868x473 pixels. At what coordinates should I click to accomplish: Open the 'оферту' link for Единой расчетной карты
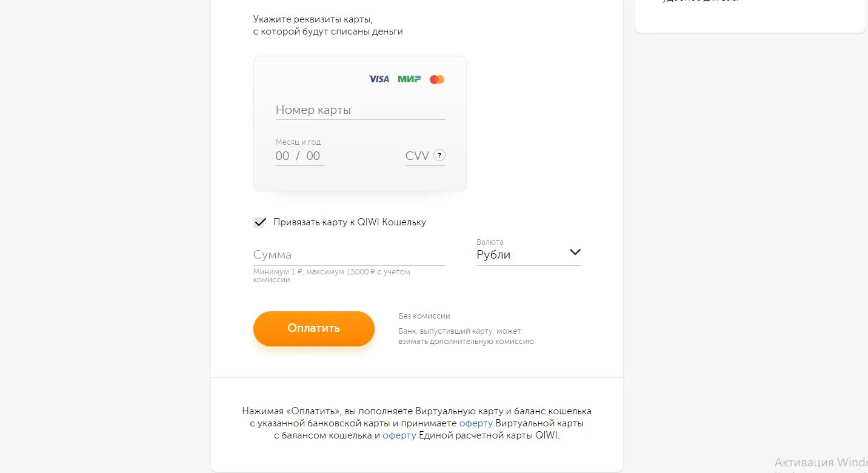pos(399,435)
